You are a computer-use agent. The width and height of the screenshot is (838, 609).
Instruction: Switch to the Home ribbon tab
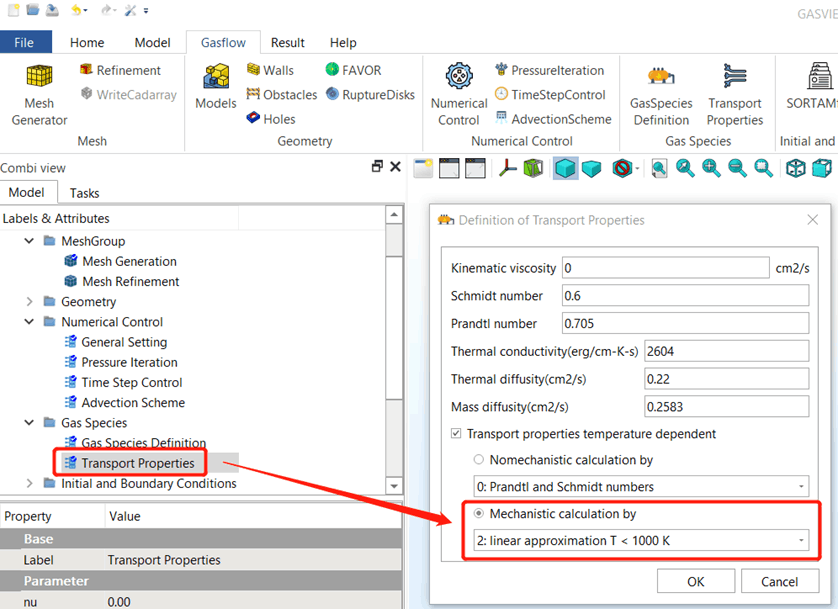87,42
